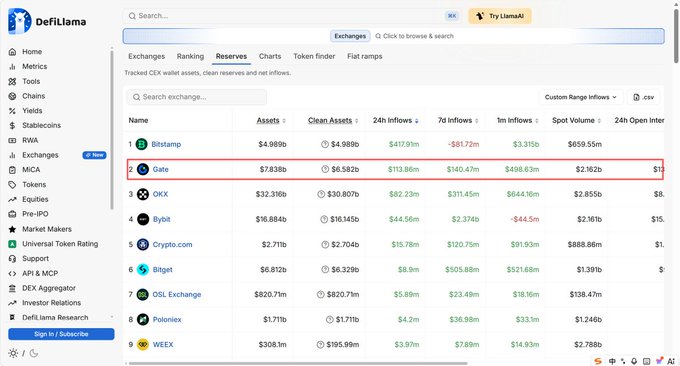This screenshot has height=366, width=680.
Task: Click Try LlamaAI button
Action: click(x=500, y=16)
